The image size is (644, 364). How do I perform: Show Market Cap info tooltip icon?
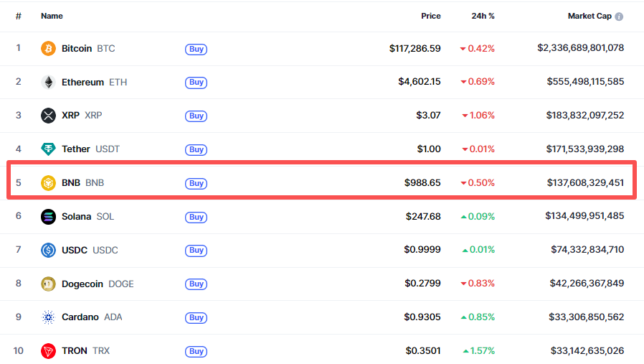point(619,17)
